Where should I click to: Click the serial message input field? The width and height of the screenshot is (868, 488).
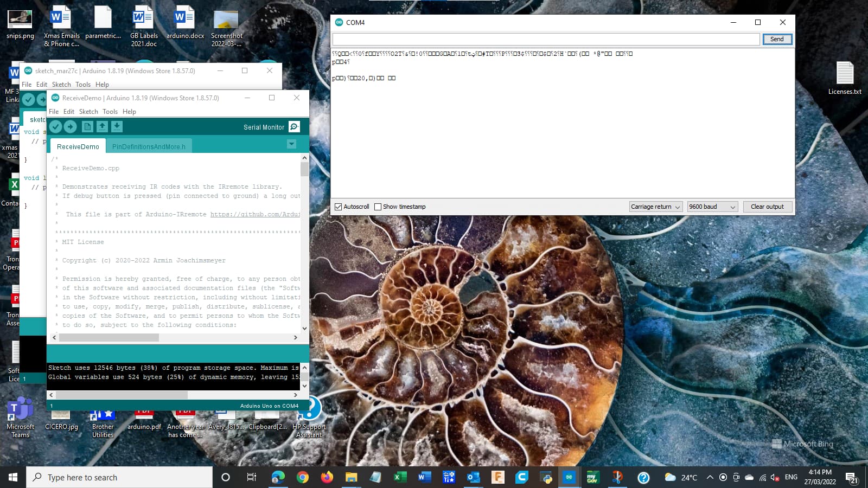tap(546, 39)
